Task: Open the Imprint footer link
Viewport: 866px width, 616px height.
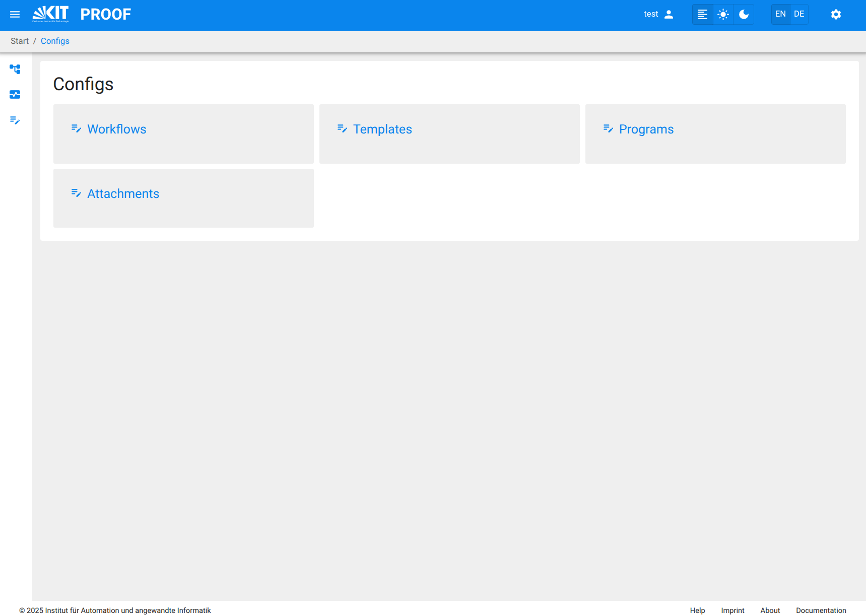Action: pyautogui.click(x=732, y=610)
